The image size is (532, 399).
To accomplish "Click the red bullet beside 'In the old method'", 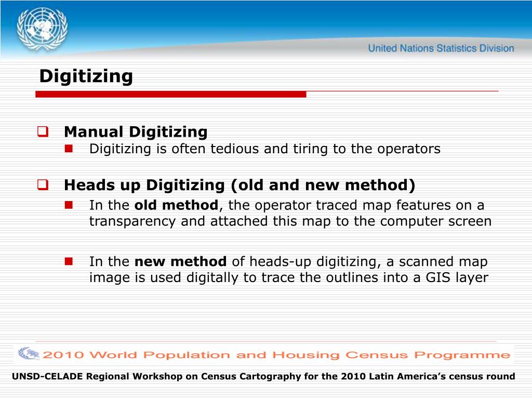I will (69, 205).
